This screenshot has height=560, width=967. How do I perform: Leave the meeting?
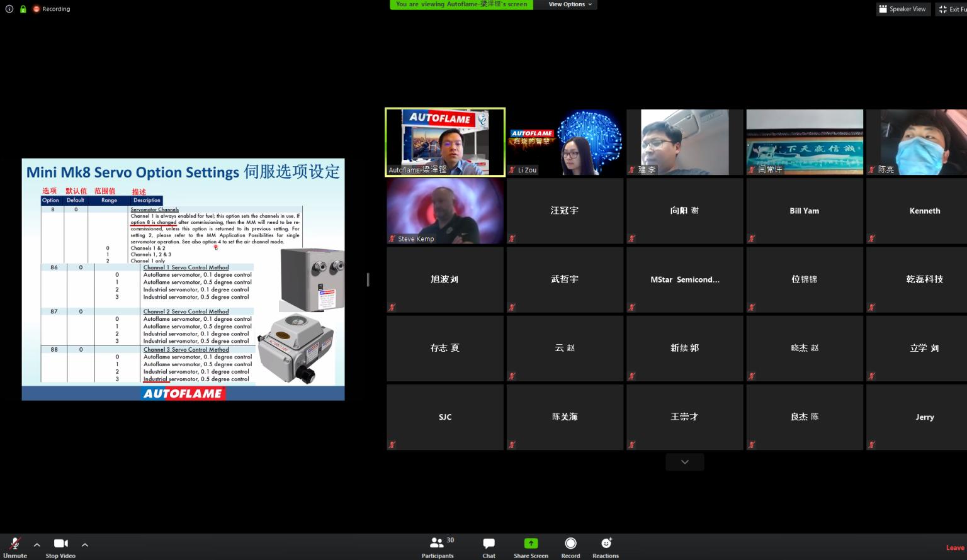(x=954, y=547)
